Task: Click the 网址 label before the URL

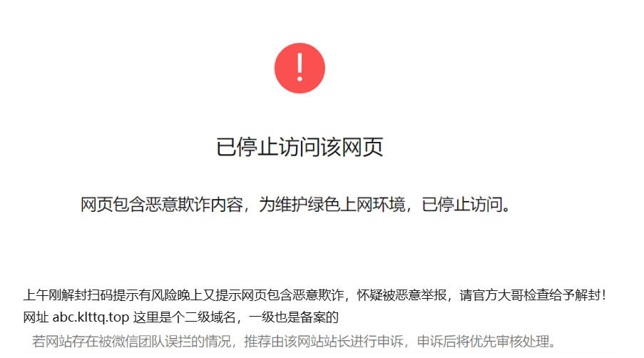Action: pos(36,317)
